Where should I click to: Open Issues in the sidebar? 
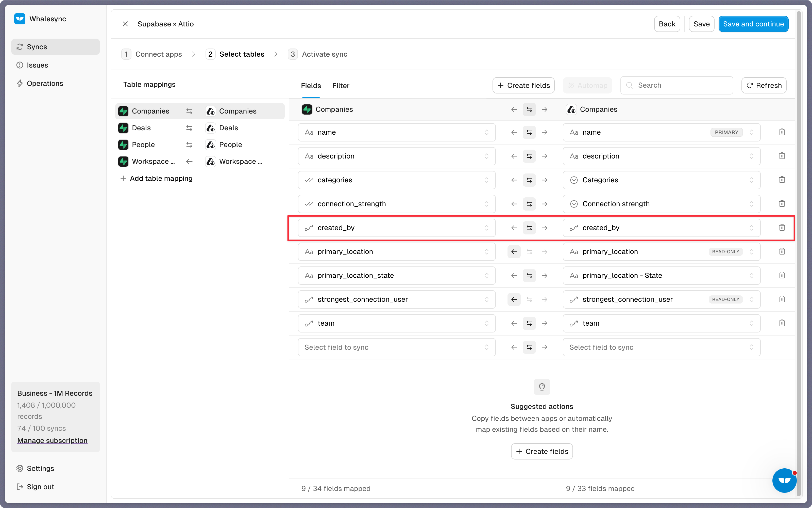click(x=55, y=65)
